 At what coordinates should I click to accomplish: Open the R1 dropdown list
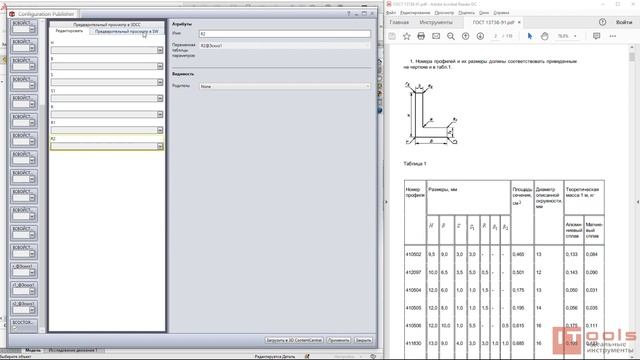pos(160,130)
